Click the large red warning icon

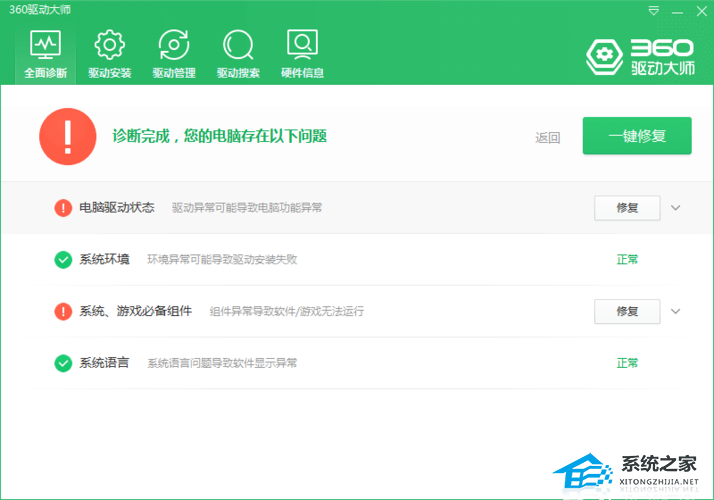pos(68,137)
